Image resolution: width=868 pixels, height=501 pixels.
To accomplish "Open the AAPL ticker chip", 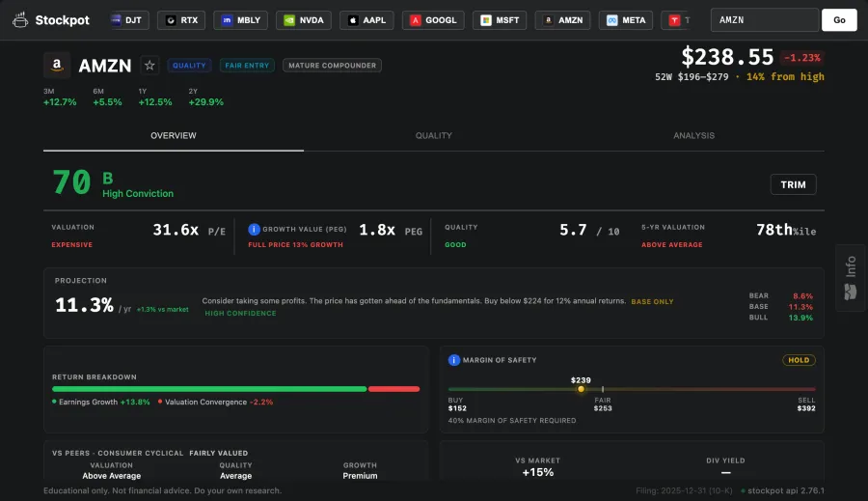I will pyautogui.click(x=367, y=20).
